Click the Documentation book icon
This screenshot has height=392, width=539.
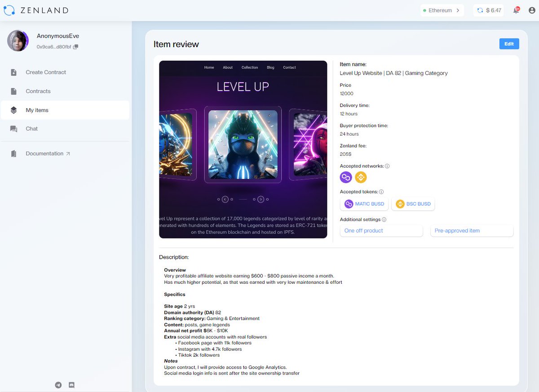(x=13, y=154)
